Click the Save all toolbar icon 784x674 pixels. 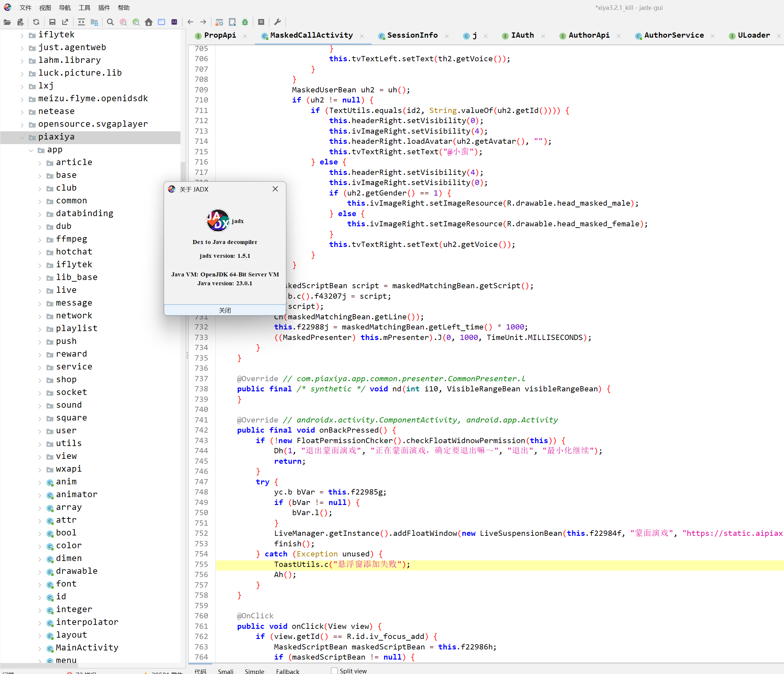pos(52,22)
